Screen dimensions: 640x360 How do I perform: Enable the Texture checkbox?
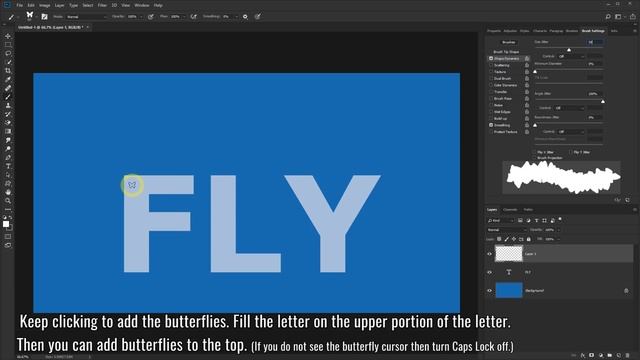tap(491, 72)
